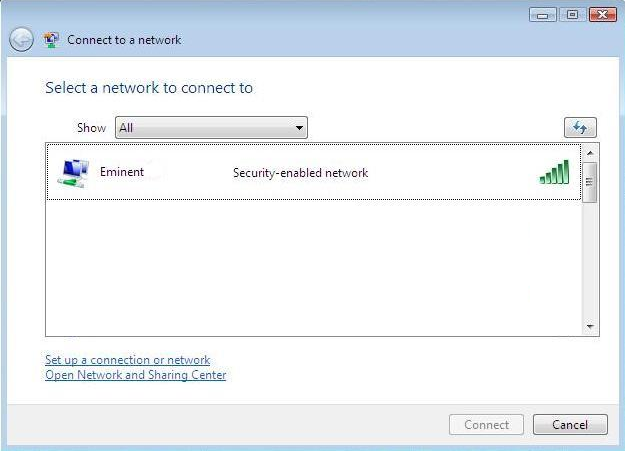This screenshot has width=625, height=451.
Task: Open Set up a connection or network
Action: pos(128,360)
